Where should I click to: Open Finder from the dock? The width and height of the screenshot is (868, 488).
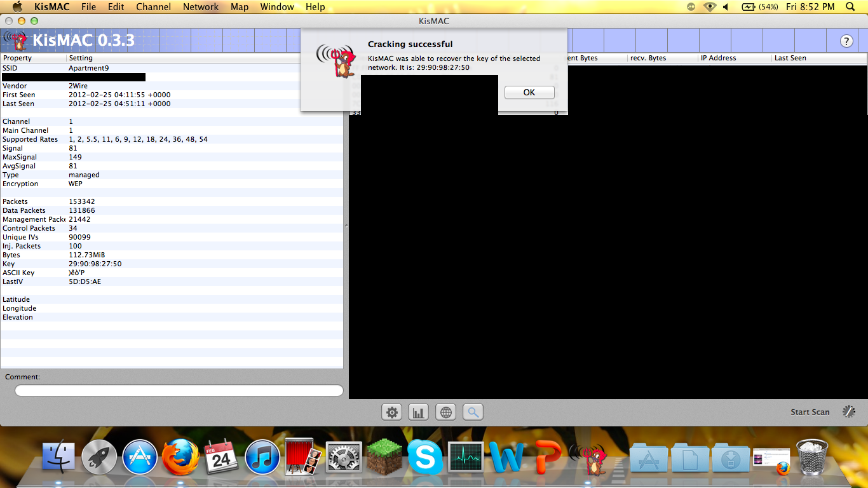pyautogui.click(x=58, y=457)
